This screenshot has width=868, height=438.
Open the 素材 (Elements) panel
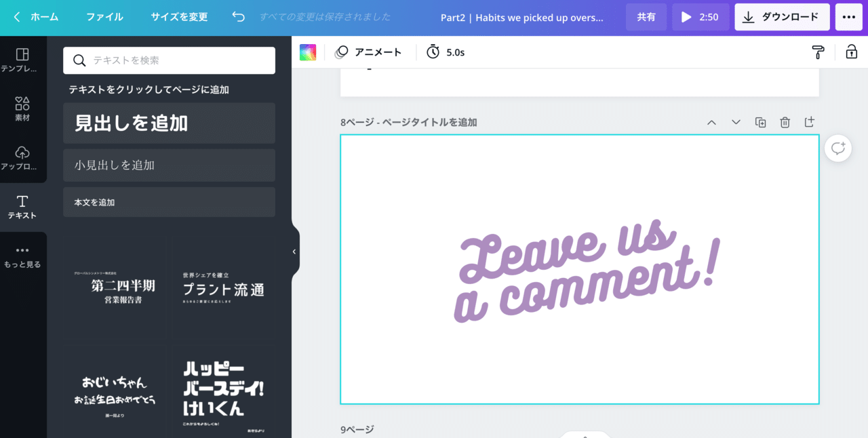point(23,108)
